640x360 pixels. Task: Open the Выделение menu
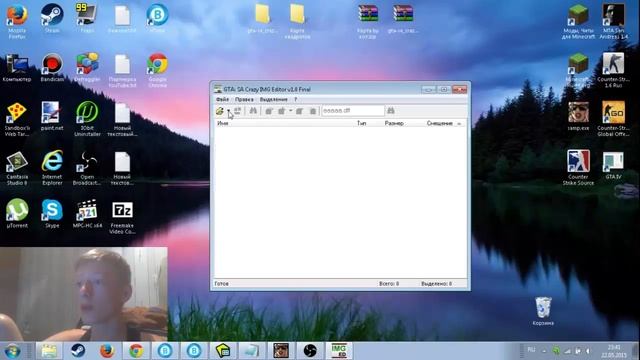273,100
